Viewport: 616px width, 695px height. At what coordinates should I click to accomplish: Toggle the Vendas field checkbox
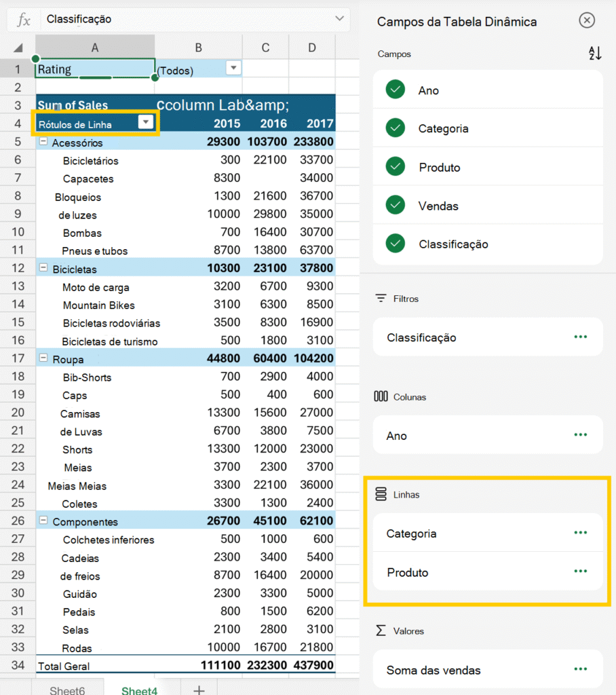(395, 206)
